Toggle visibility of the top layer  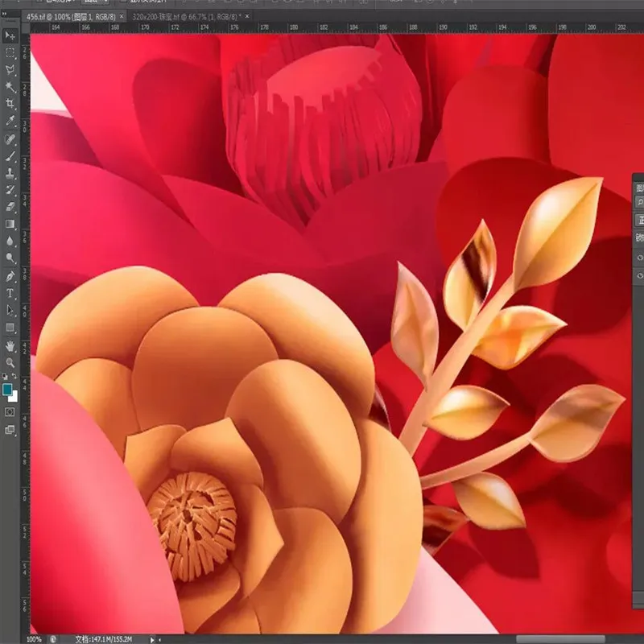point(640,258)
